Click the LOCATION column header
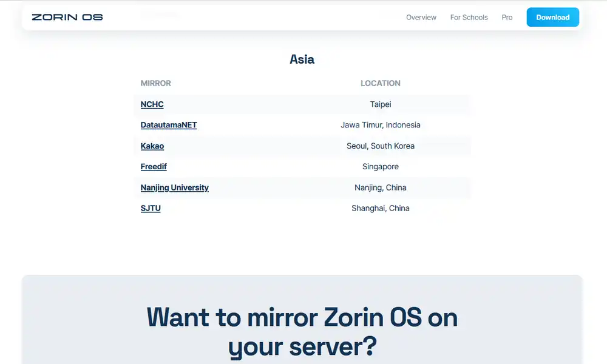 [x=381, y=83]
